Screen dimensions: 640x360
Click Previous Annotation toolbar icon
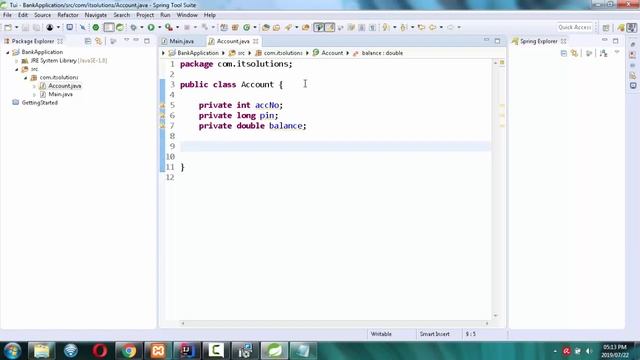click(404, 27)
